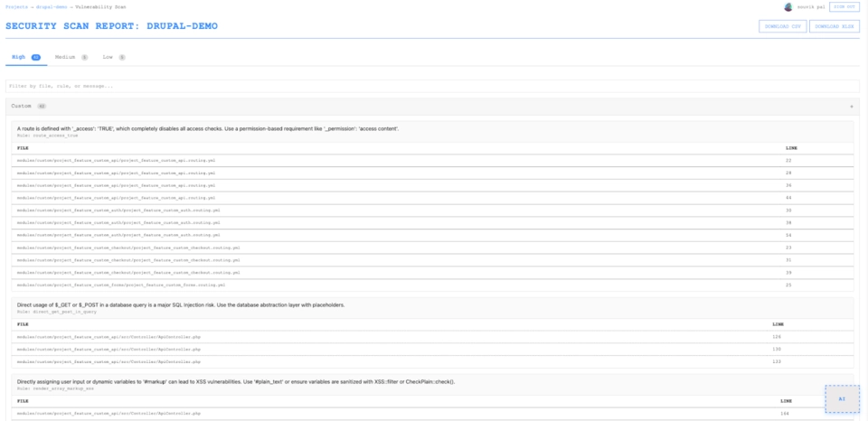Image resolution: width=868 pixels, height=421 pixels.
Task: Click line number 164 cell
Action: (785, 413)
